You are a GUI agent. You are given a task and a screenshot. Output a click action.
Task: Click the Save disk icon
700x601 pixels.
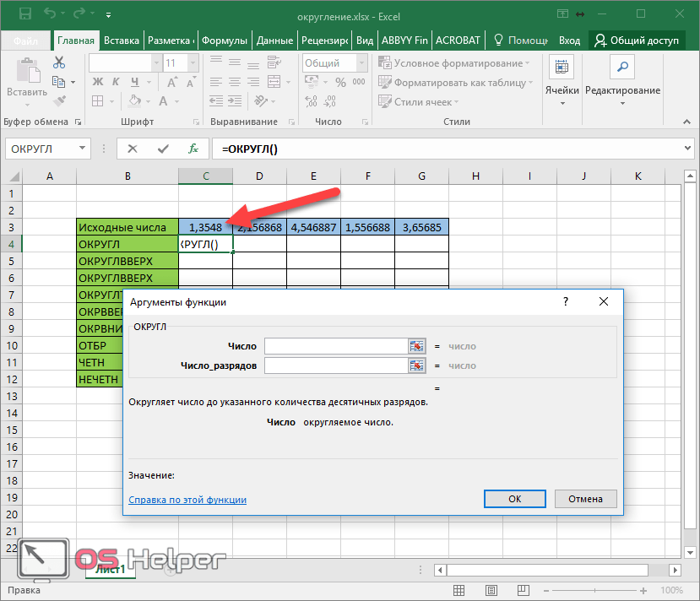click(x=25, y=14)
